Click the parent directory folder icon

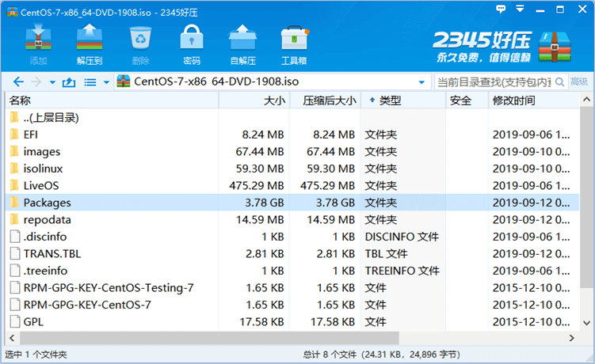point(14,117)
